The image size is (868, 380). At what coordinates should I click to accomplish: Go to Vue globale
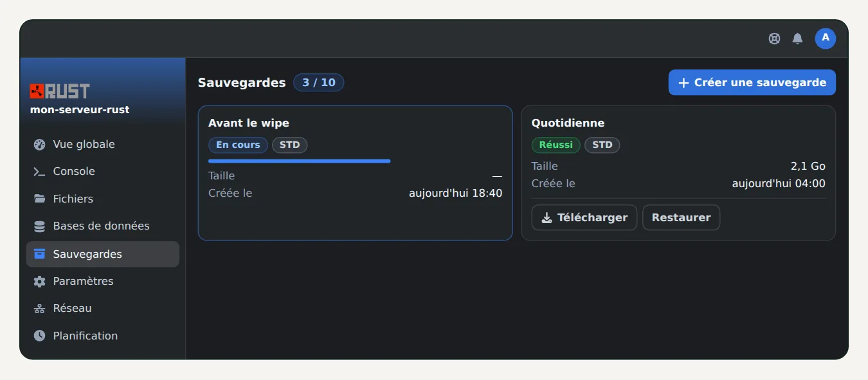point(102,145)
